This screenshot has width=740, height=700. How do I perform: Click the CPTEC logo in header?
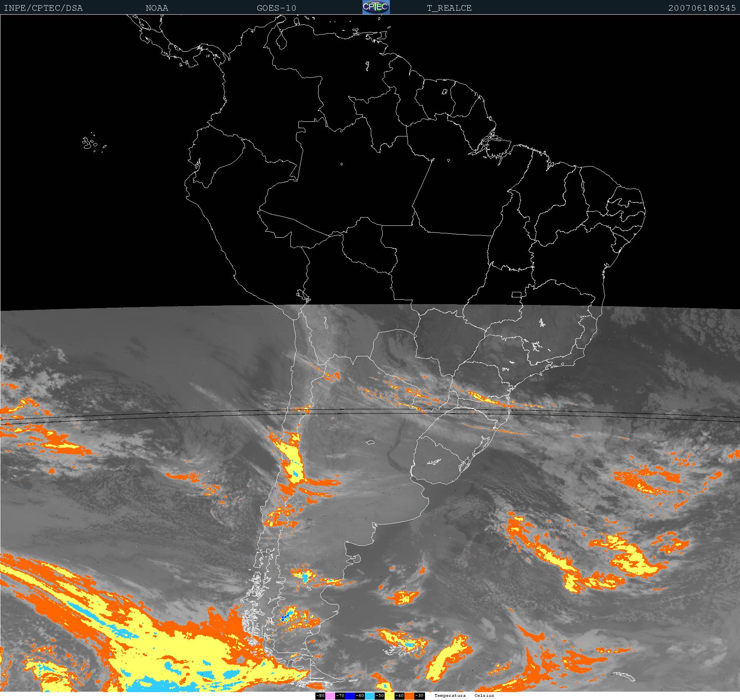pos(376,7)
